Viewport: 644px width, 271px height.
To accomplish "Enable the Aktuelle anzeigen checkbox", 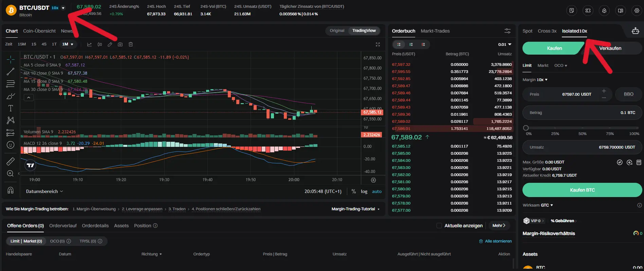I will pos(439,226).
